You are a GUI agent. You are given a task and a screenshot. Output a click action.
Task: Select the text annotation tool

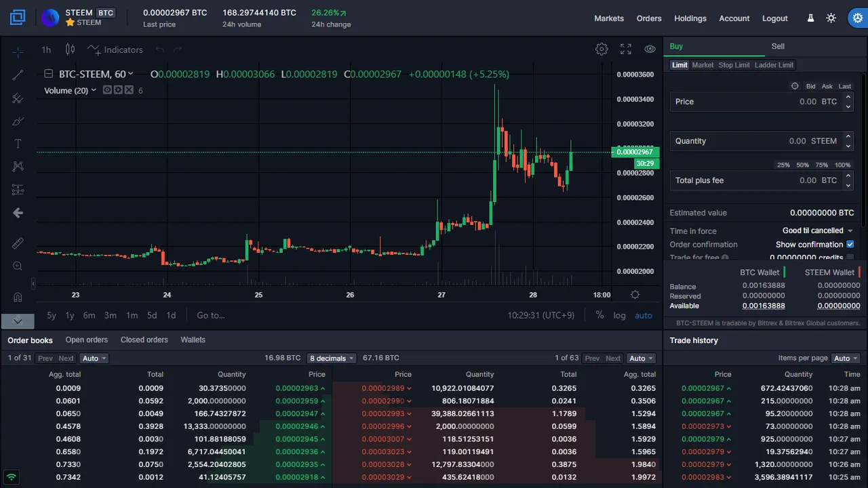click(x=18, y=144)
